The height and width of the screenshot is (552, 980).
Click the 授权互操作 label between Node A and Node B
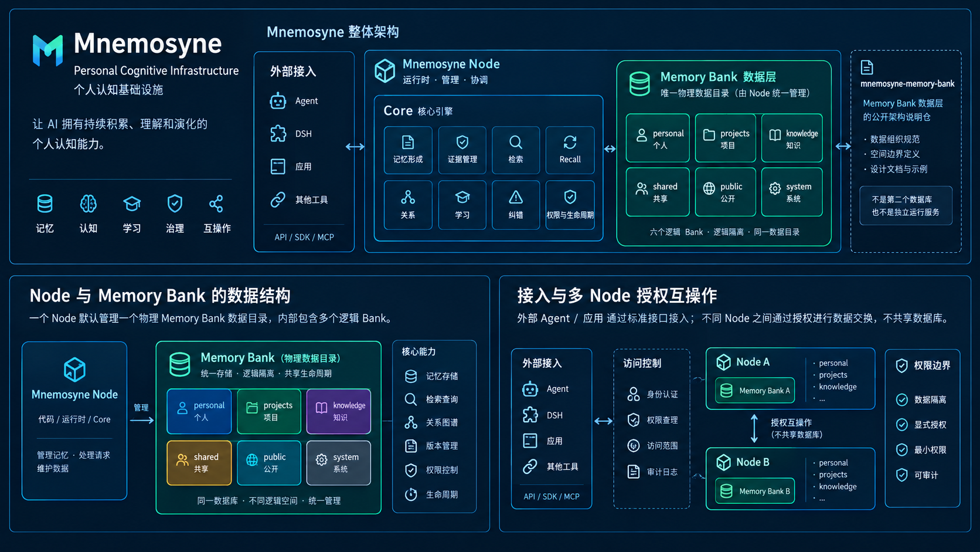791,422
